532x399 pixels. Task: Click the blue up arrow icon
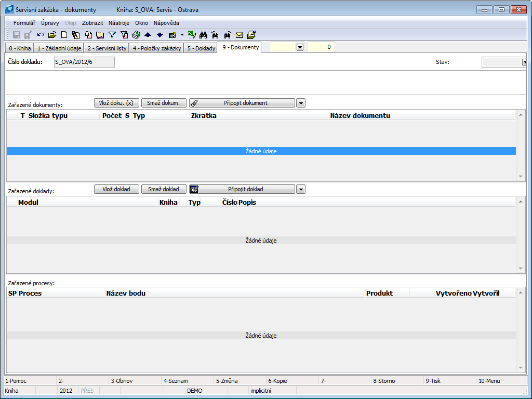[x=148, y=35]
